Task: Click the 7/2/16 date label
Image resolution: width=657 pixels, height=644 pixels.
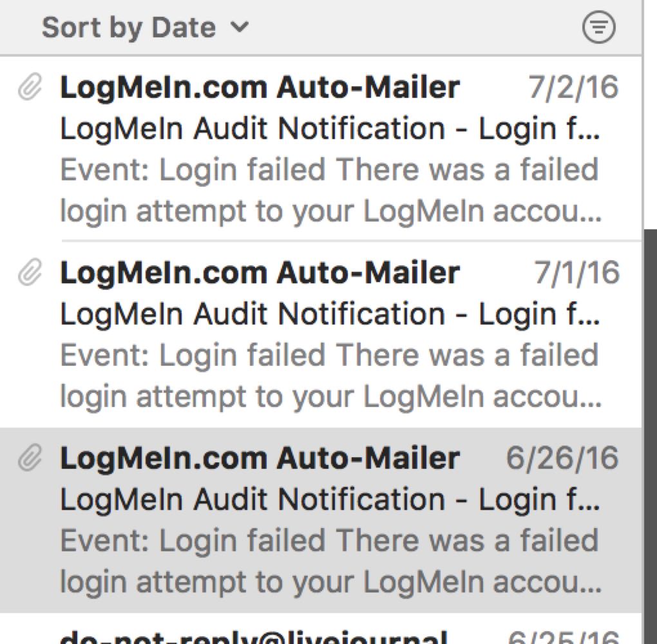Action: coord(573,87)
